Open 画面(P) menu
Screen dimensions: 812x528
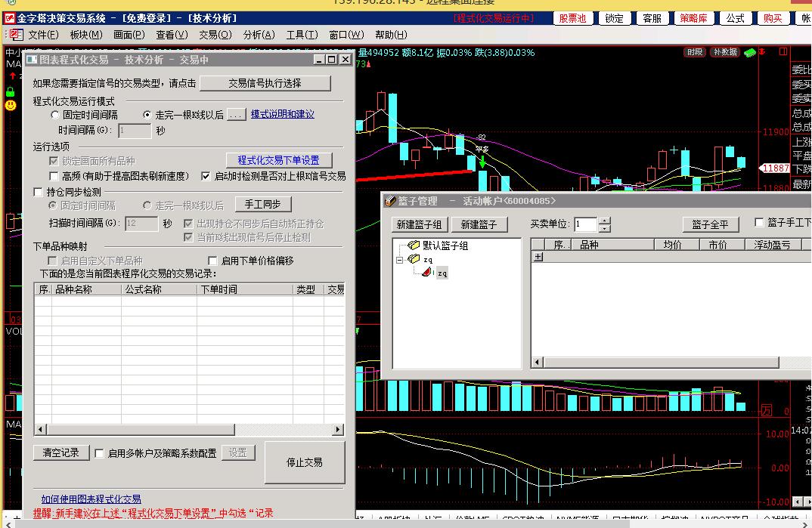(x=129, y=35)
